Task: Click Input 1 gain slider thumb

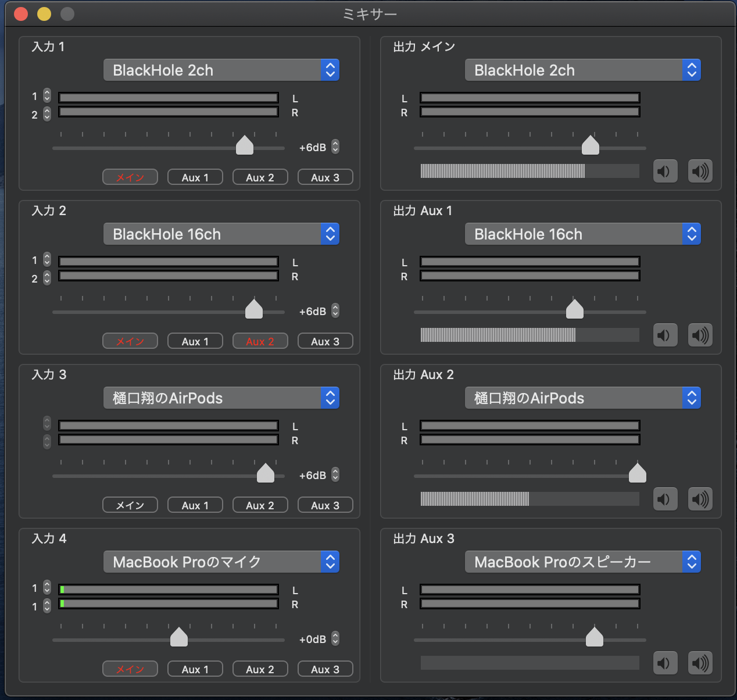Action: (x=245, y=145)
